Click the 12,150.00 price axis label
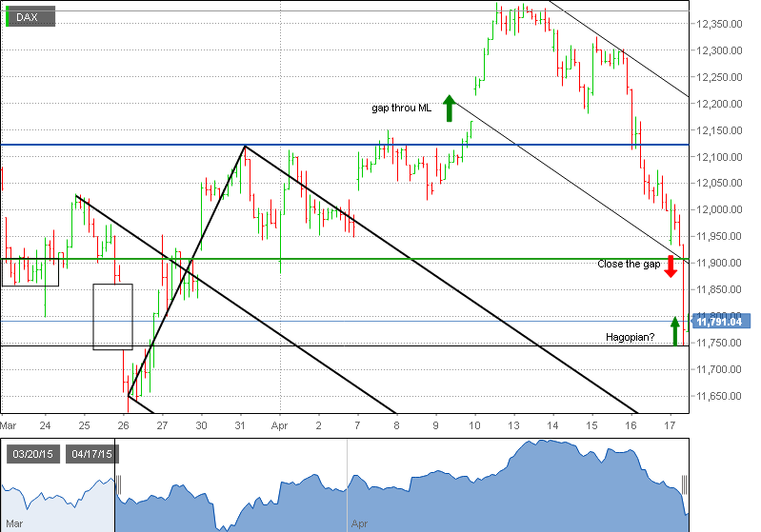The height and width of the screenshot is (532, 761). coord(719,130)
